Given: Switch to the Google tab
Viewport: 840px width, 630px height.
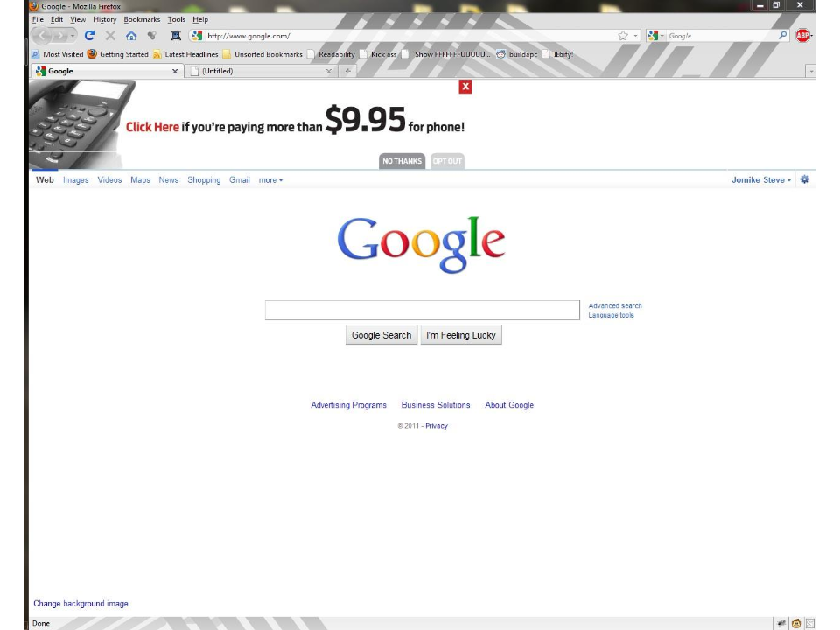Looking at the screenshot, I should 107,71.
